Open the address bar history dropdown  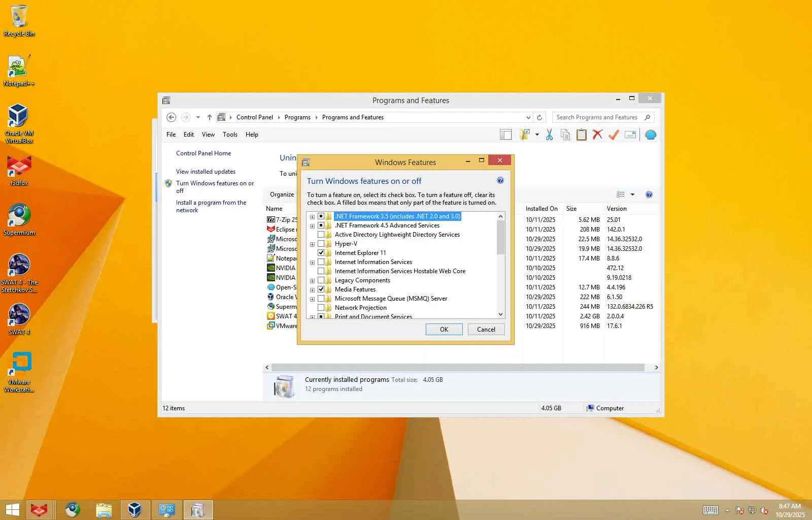528,117
